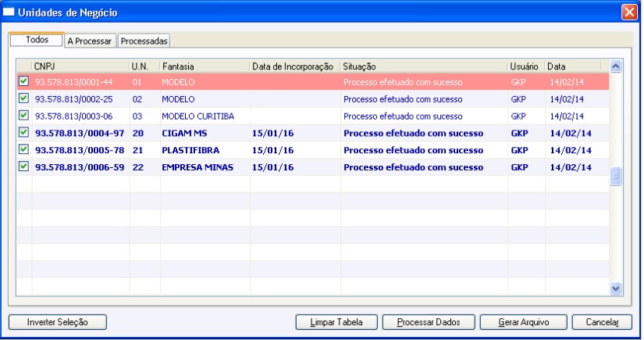The width and height of the screenshot is (644, 340).
Task: Click Situação text in MODELO CURITIBA row
Action: [x=403, y=116]
